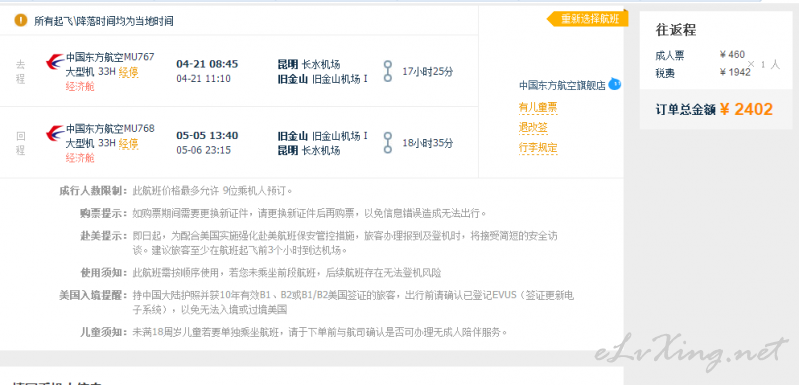The width and height of the screenshot is (799, 385).
Task: Click the 经济舱 label under MU767
Action: 80,87
